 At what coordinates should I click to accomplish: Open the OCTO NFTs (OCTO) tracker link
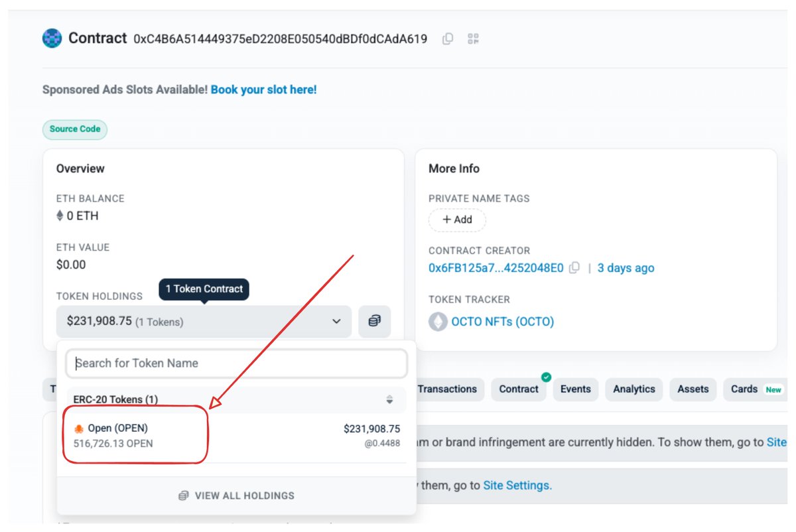[502, 322]
